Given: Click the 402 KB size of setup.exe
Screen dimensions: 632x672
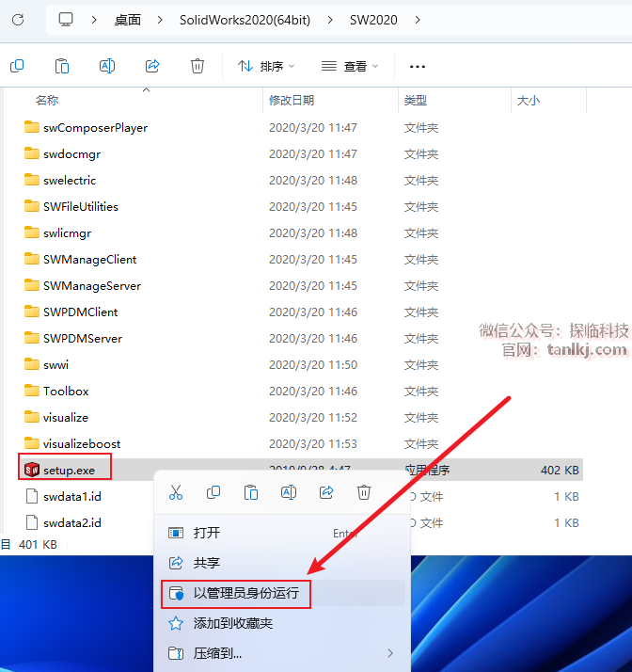Looking at the screenshot, I should (560, 471).
